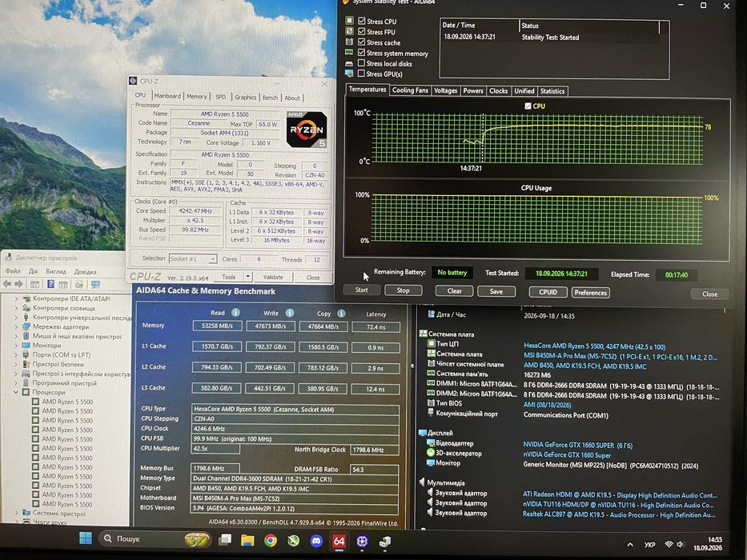747x560 pixels.
Task: Open Discord from the taskbar
Action: [316, 541]
